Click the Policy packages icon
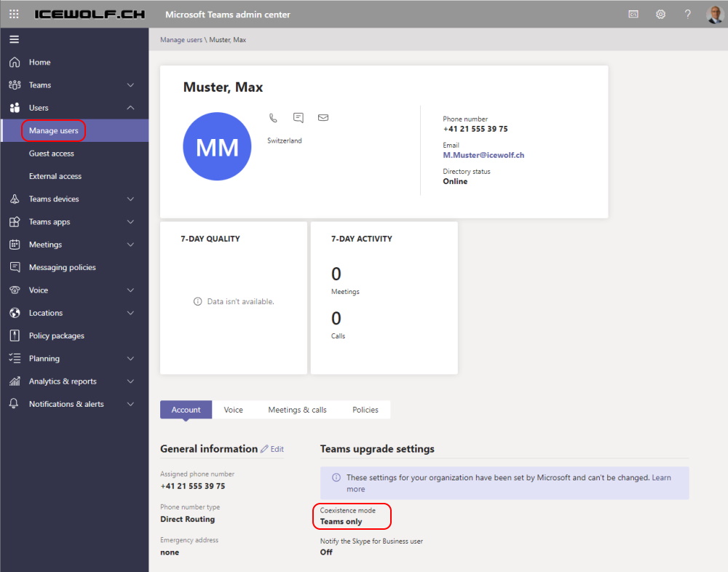The image size is (728, 572). click(15, 335)
